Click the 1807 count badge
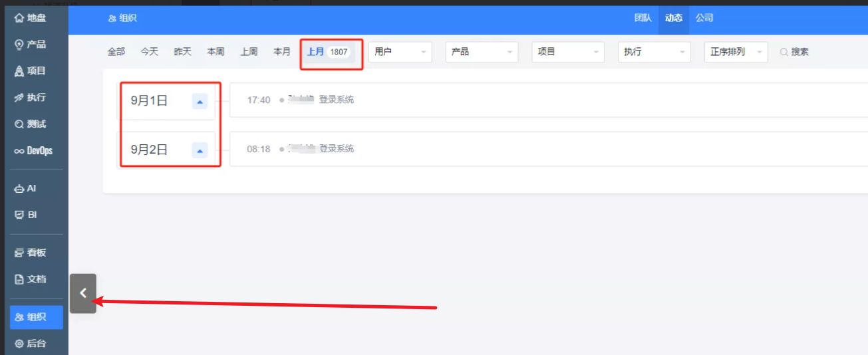Screen dimensions: 868x355 tap(339, 52)
